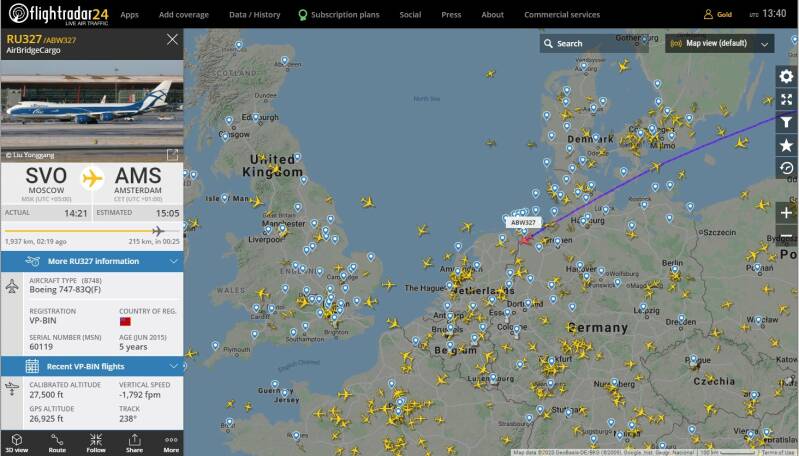Share the RU327 flight
Screen dimensions: 799x456
(x=135, y=443)
